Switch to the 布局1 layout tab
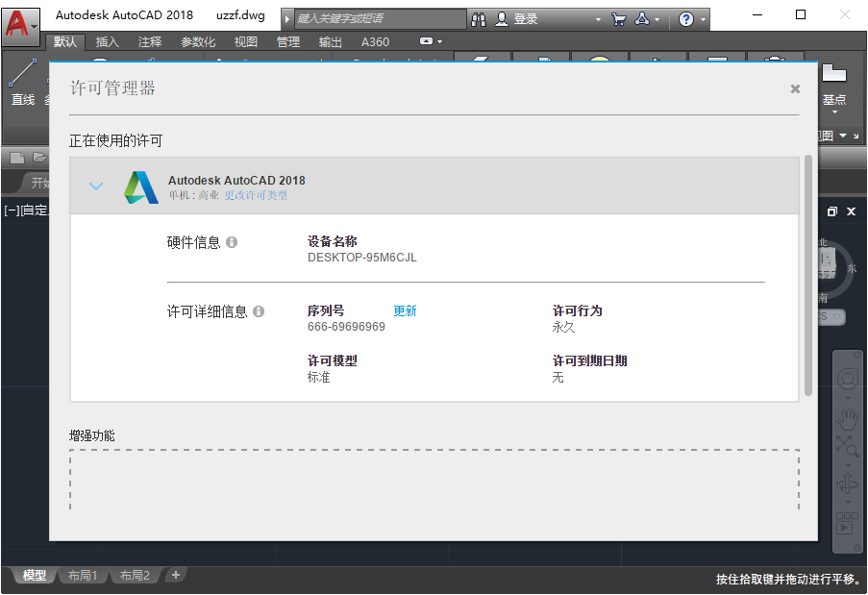This screenshot has height=595, width=868. [83, 576]
